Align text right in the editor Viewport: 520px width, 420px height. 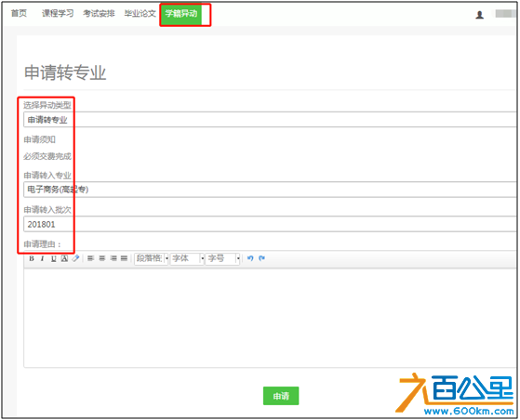[x=113, y=258]
